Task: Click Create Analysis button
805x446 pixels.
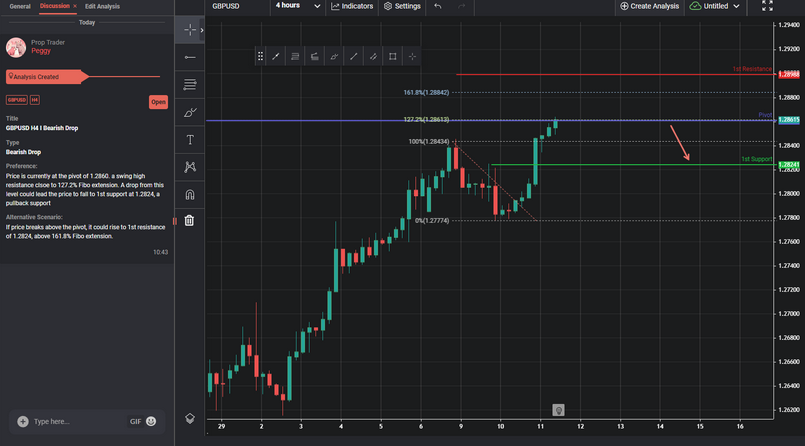Action: coord(649,6)
